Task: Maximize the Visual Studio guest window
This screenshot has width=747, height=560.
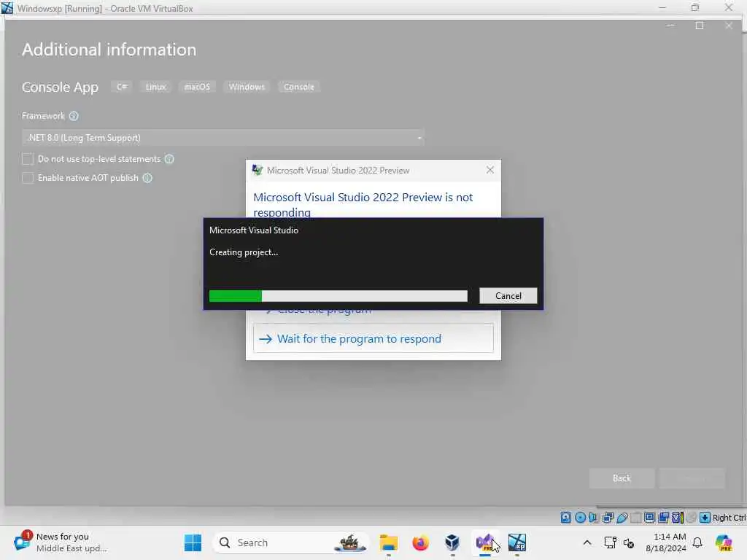Action: pos(700,26)
